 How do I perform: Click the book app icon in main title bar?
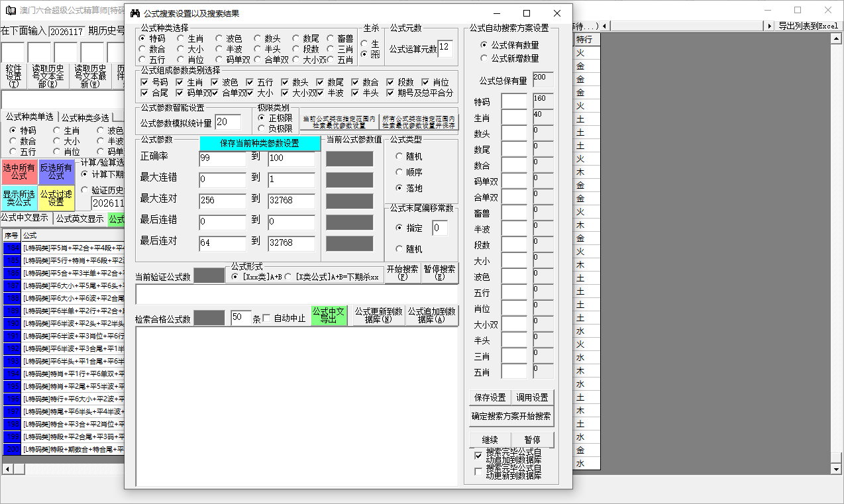9,11
